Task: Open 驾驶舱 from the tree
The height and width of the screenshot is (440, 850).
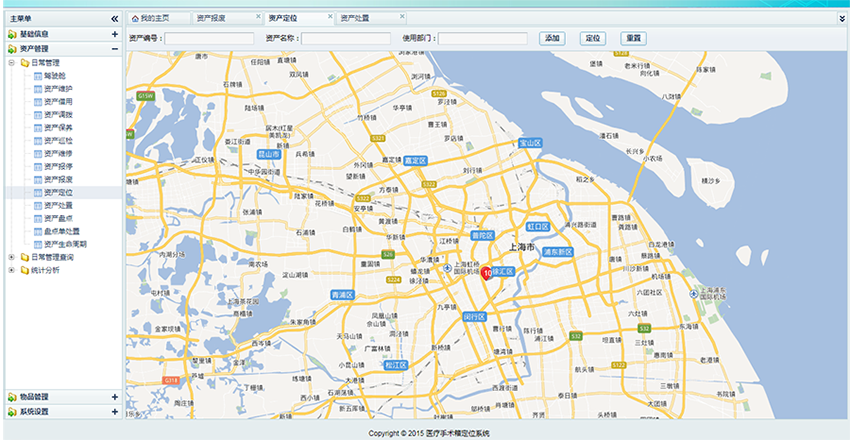Action: tap(55, 76)
